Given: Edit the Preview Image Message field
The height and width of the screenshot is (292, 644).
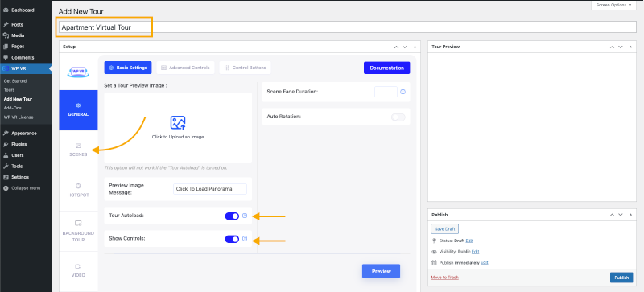Looking at the screenshot, I should 210,189.
